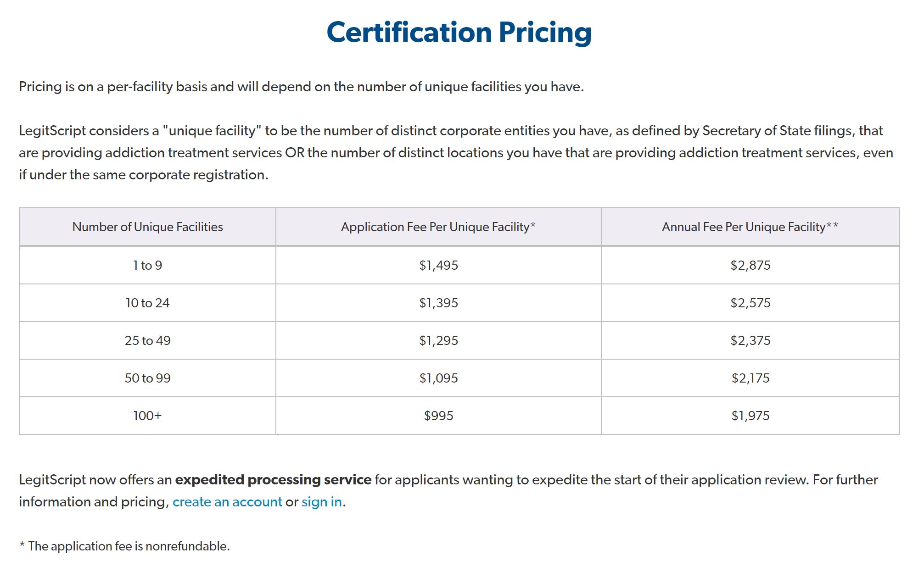Click the $1,395 application fee cell
Screen dimensions: 924x561
[x=438, y=303]
